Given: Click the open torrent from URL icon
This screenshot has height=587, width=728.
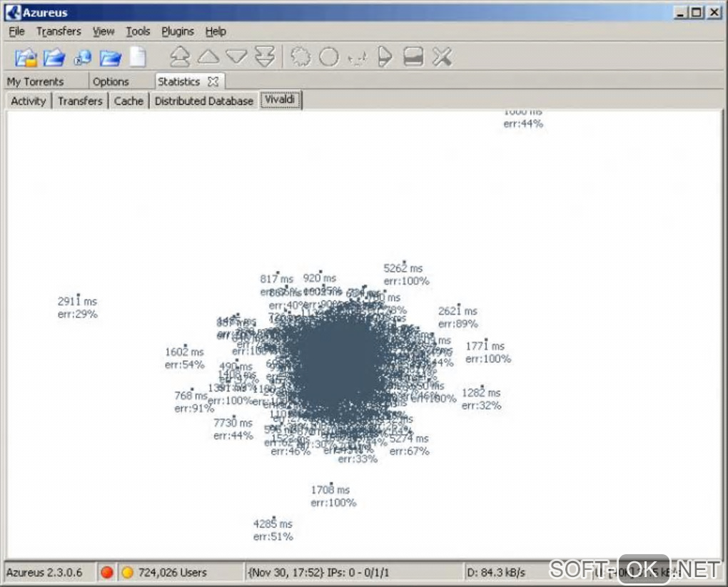Looking at the screenshot, I should pyautogui.click(x=83, y=58).
